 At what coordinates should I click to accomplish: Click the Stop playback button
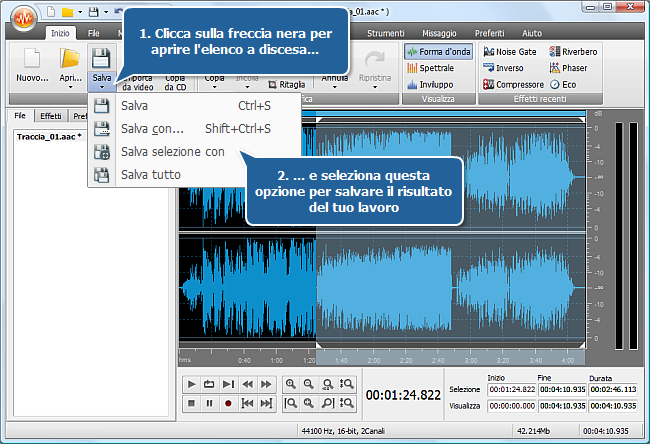click(191, 403)
